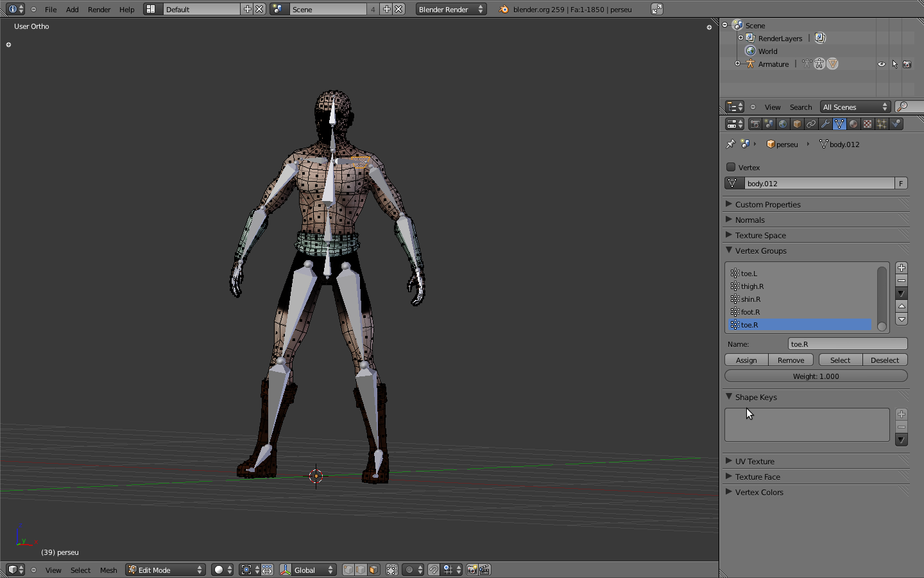924x578 pixels.
Task: Expand the Normals panel
Action: [x=750, y=220]
